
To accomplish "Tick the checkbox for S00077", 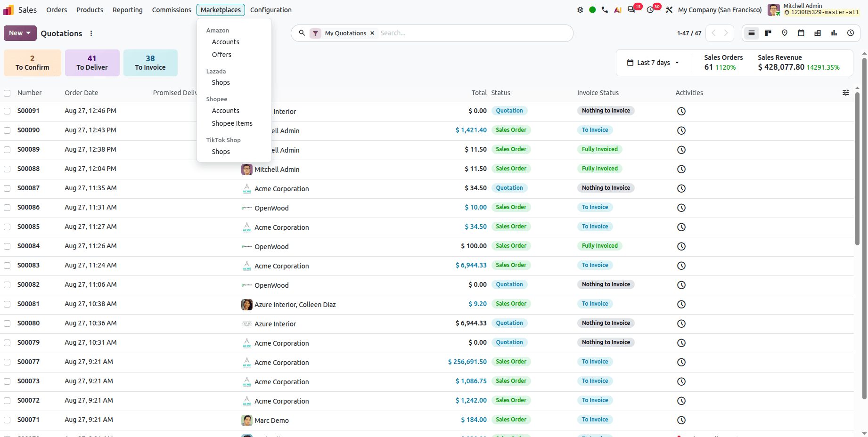I will click(7, 362).
